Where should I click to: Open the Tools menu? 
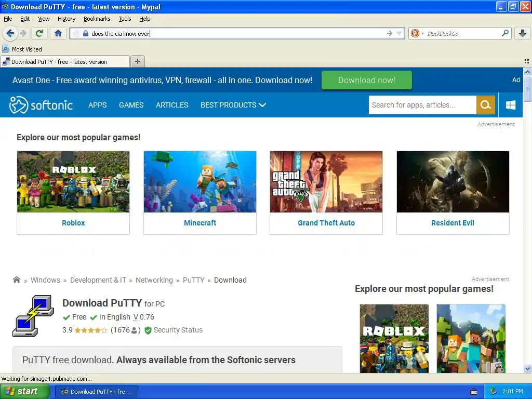[x=125, y=19]
